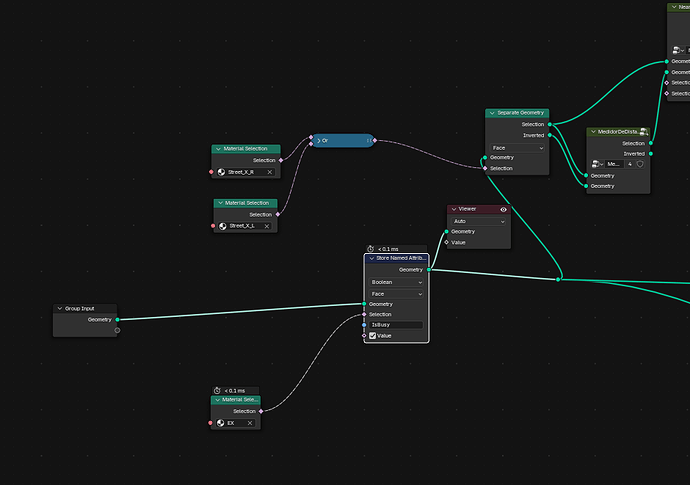This screenshot has width=690, height=485.
Task: Click the Street_X_L material field
Action: [x=245, y=226]
